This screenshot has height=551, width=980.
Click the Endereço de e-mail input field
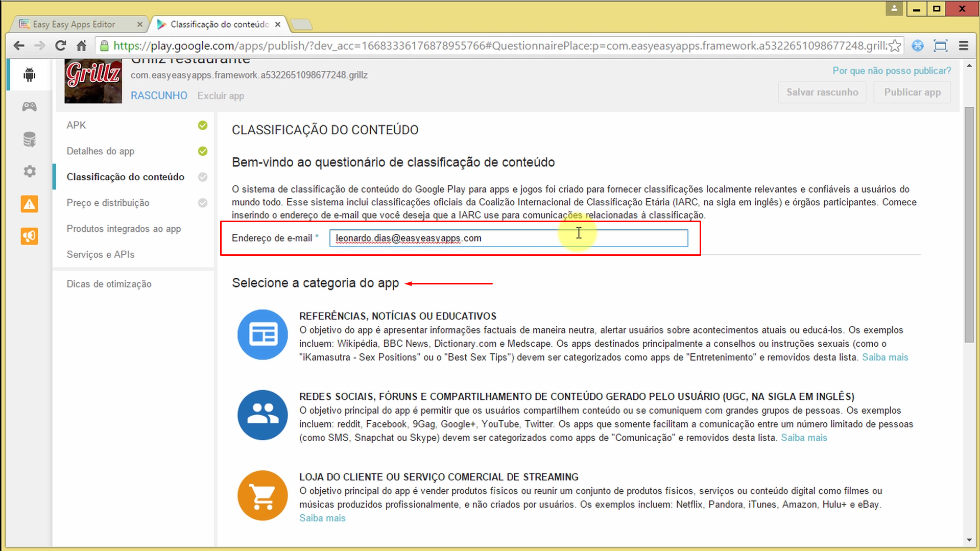tap(509, 238)
